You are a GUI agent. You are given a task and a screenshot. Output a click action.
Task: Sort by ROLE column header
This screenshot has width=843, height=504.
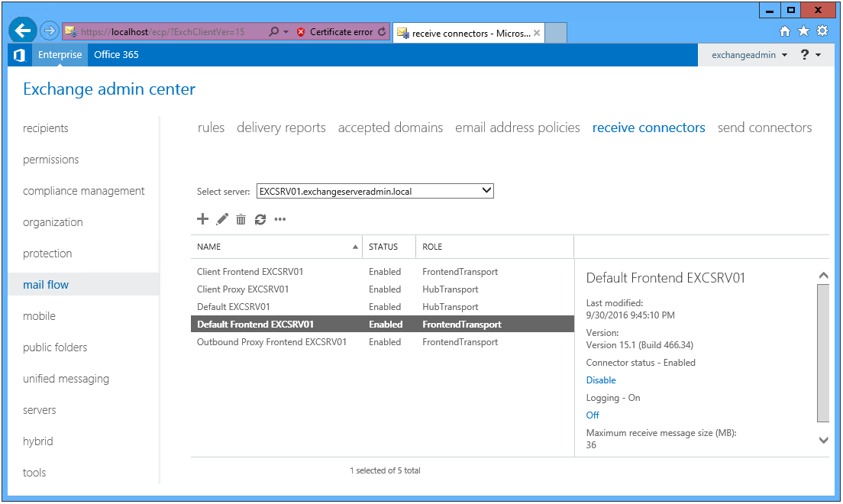[495, 247]
